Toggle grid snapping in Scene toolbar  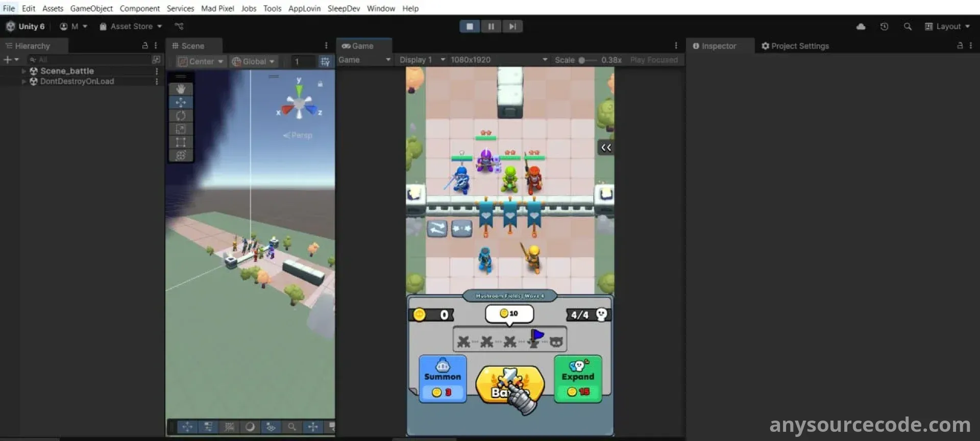(x=325, y=62)
